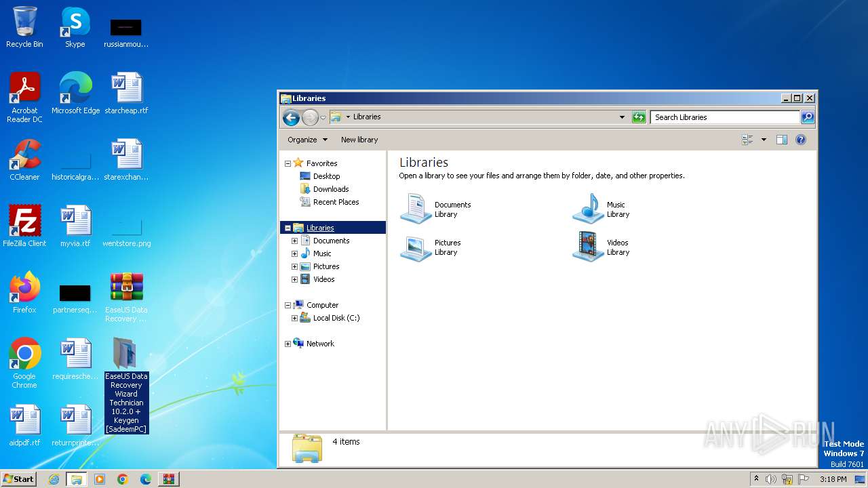Click the WinRAR taskbar button
The image size is (868, 488).
point(169,479)
